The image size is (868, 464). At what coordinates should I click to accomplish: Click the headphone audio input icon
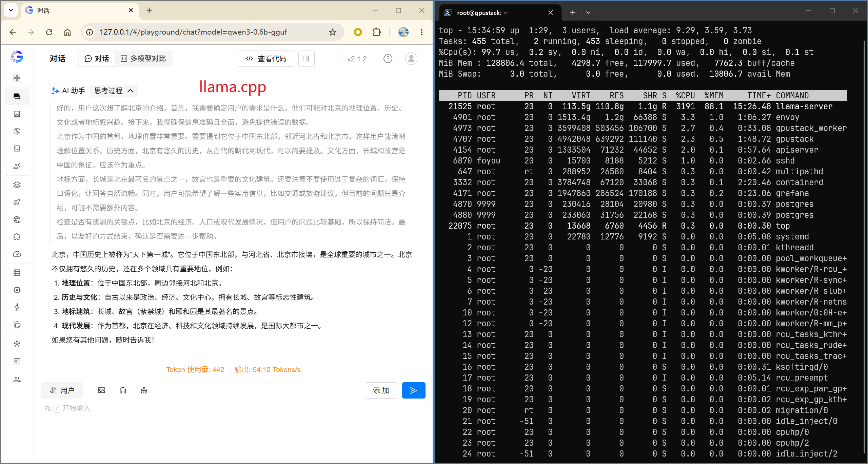pyautogui.click(x=123, y=390)
